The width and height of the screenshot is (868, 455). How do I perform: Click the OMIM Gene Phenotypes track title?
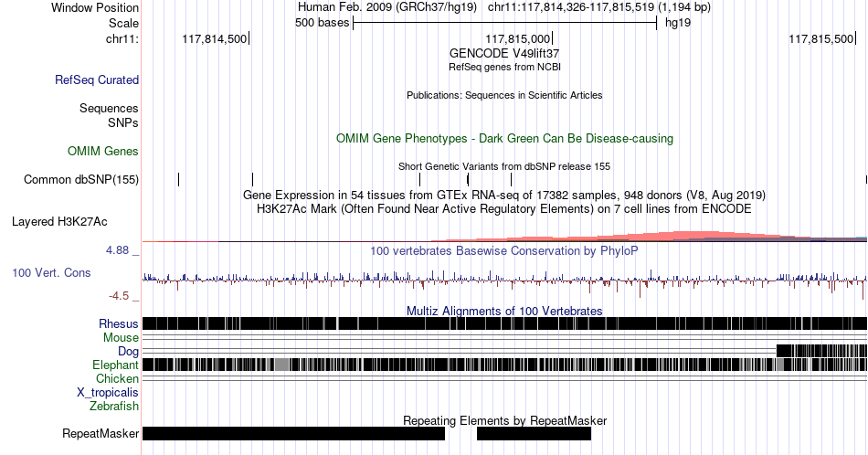(504, 138)
